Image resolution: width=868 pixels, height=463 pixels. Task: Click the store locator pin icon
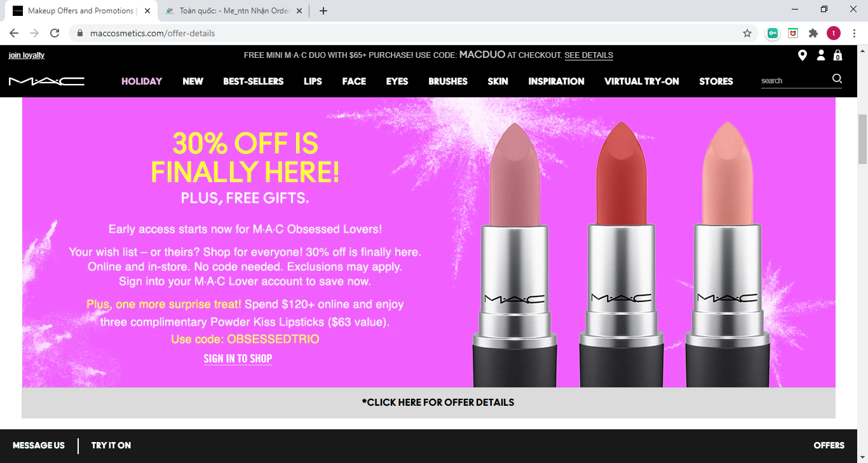click(803, 55)
